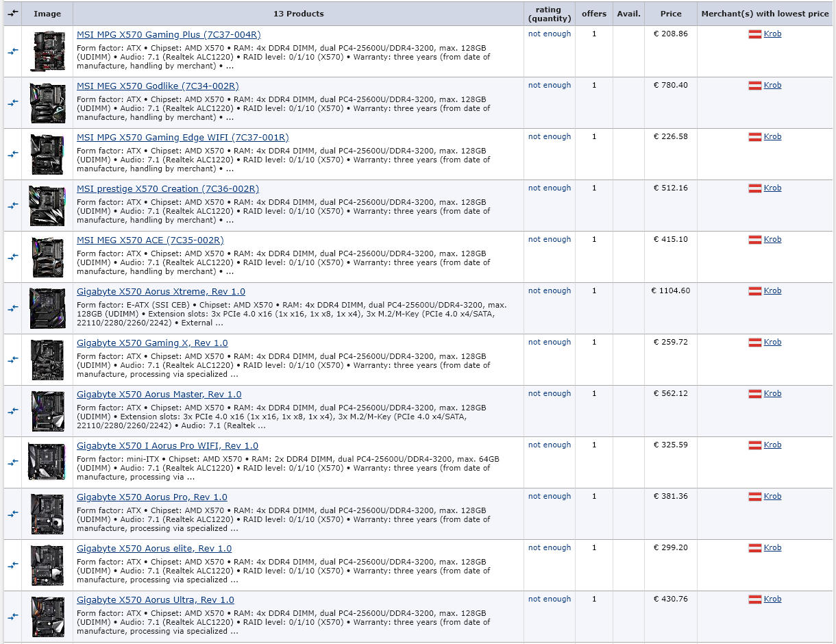Click compare arrows icon for MSI prestige X570 Creation

coord(13,206)
